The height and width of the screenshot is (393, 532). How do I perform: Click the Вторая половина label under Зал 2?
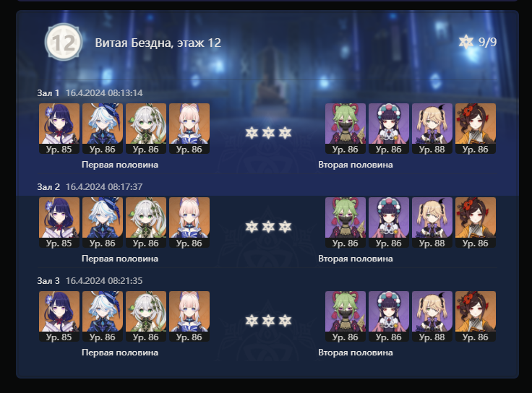click(x=356, y=259)
